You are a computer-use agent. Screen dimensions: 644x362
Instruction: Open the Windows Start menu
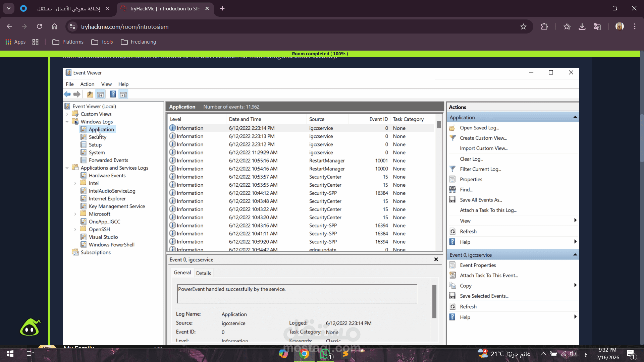(10, 354)
